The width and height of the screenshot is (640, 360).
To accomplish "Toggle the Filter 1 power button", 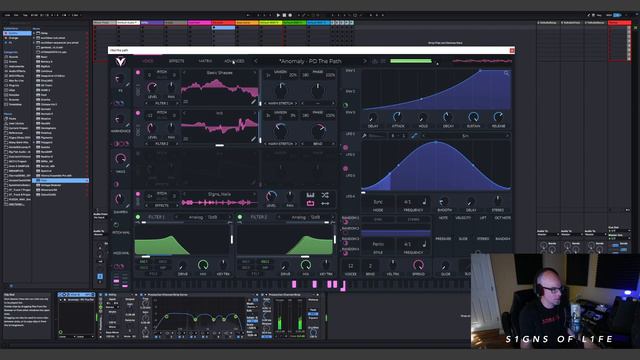I will (138, 217).
